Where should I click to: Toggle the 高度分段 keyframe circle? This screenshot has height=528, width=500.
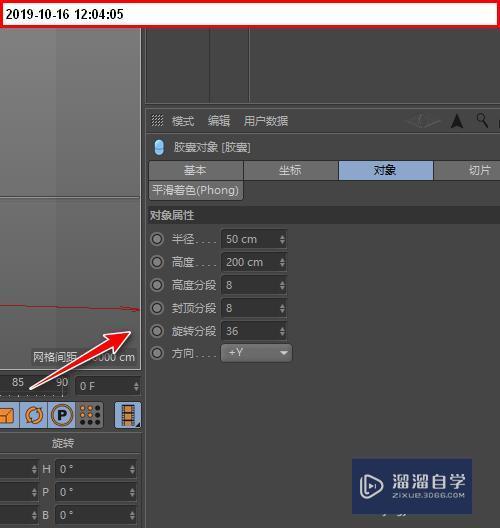157,285
